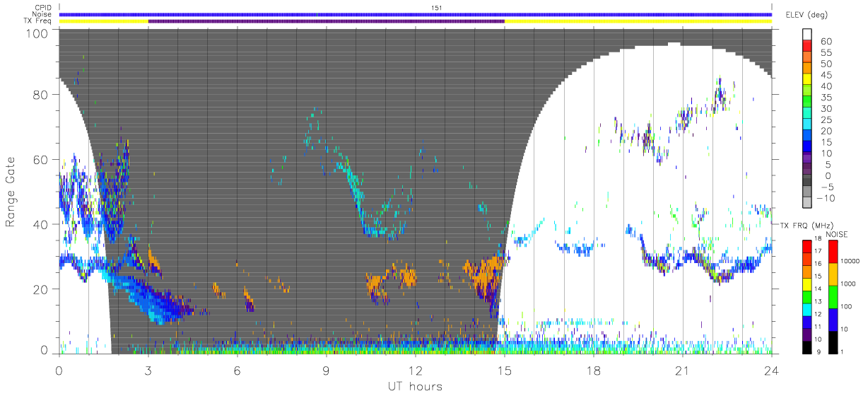The height and width of the screenshot is (401, 868).
Task: Select the ELEV color bar segment between 15 and 20
Action: [x=807, y=136]
